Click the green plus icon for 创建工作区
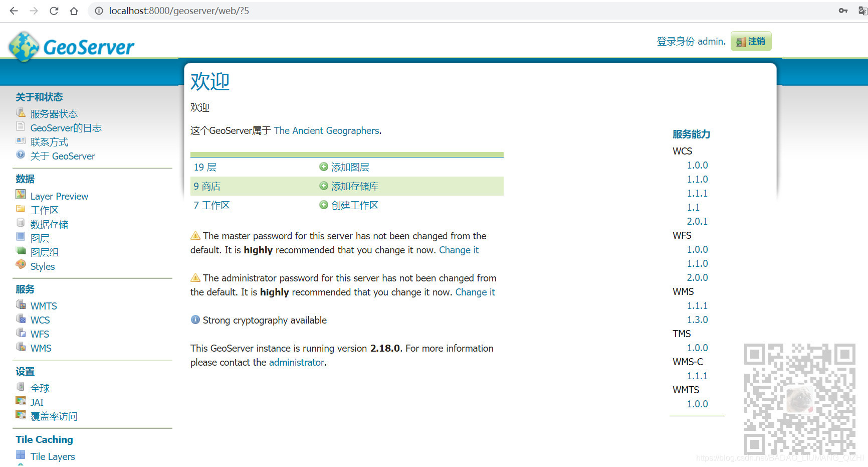The image size is (868, 467). (324, 205)
